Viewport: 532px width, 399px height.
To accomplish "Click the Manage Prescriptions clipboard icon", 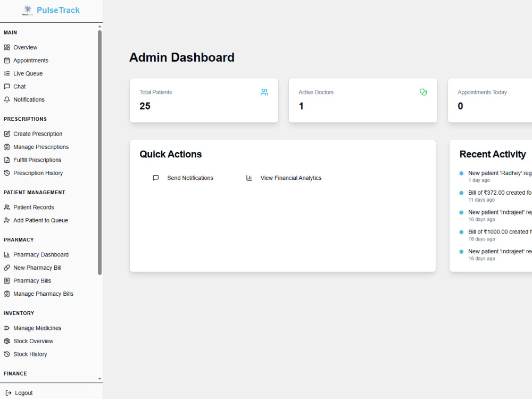I will pyautogui.click(x=7, y=147).
